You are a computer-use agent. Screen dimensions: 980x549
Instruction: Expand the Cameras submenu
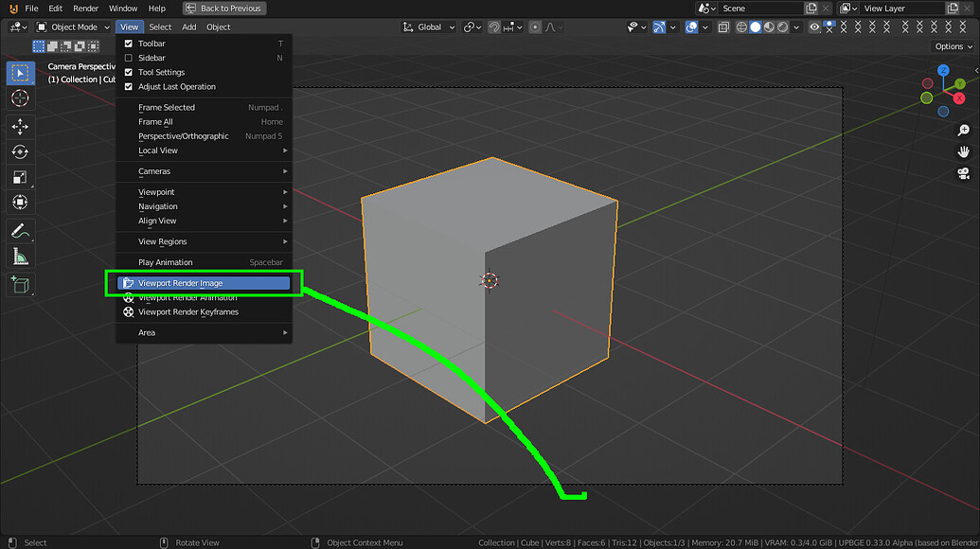[204, 171]
